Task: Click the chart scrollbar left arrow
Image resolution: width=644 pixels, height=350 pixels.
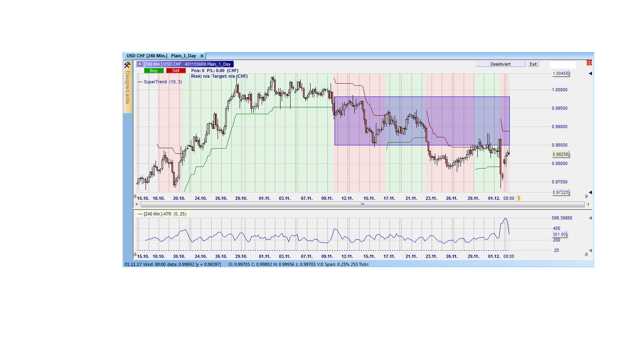Action: (x=137, y=204)
